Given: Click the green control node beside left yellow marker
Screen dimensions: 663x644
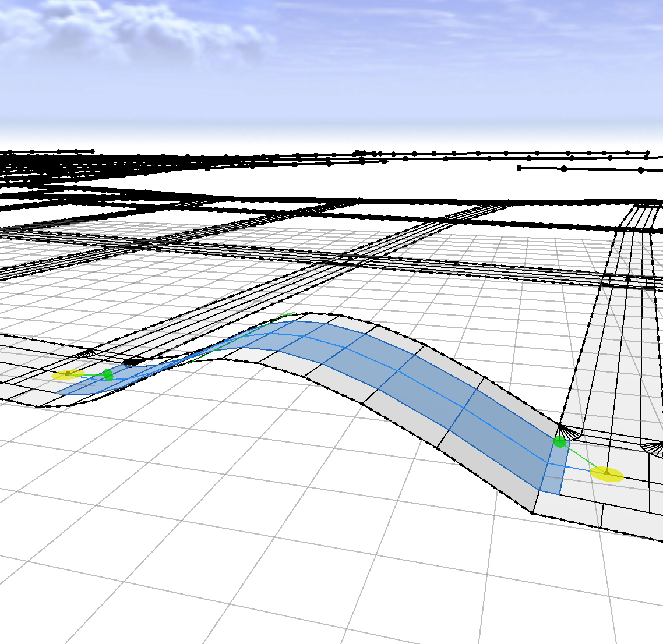Looking at the screenshot, I should 107,376.
